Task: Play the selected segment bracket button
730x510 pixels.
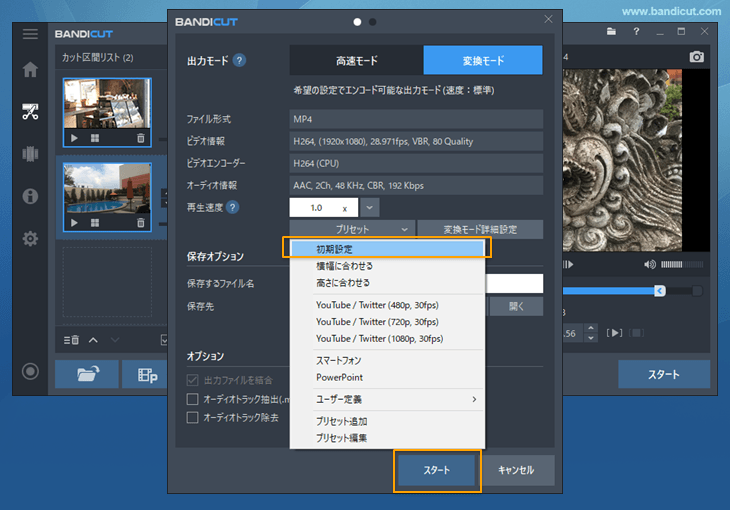Action: tap(615, 333)
